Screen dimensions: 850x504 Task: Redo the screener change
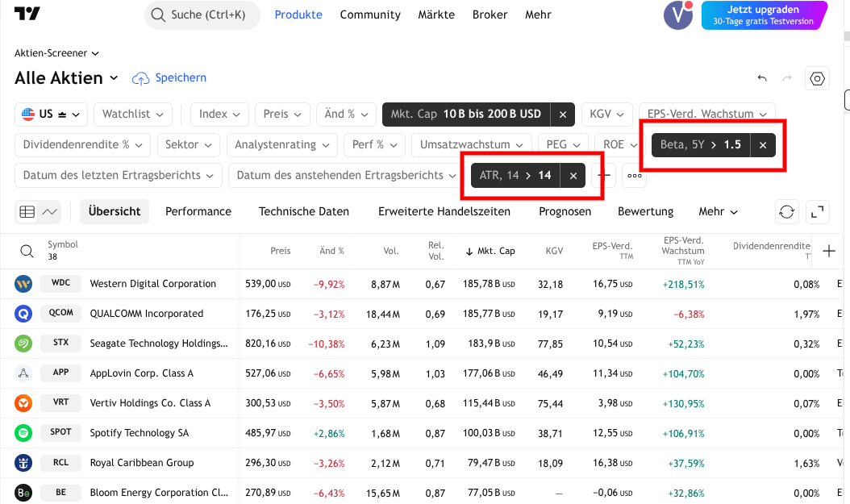tap(787, 78)
